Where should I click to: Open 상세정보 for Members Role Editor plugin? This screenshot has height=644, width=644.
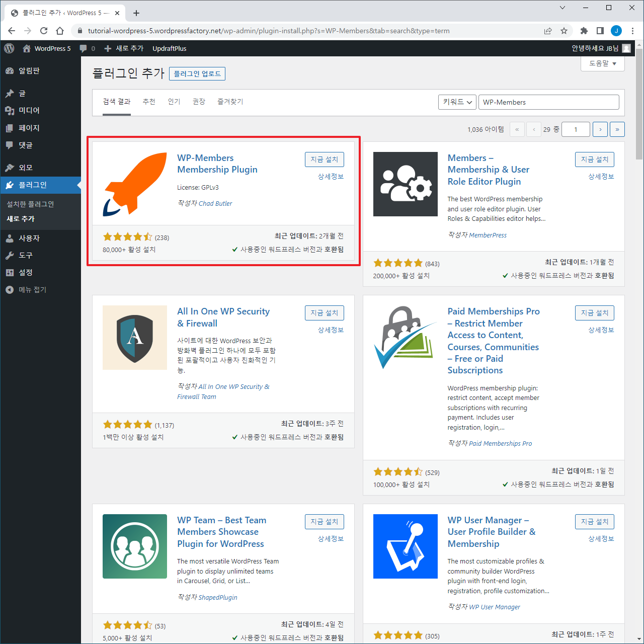click(601, 177)
